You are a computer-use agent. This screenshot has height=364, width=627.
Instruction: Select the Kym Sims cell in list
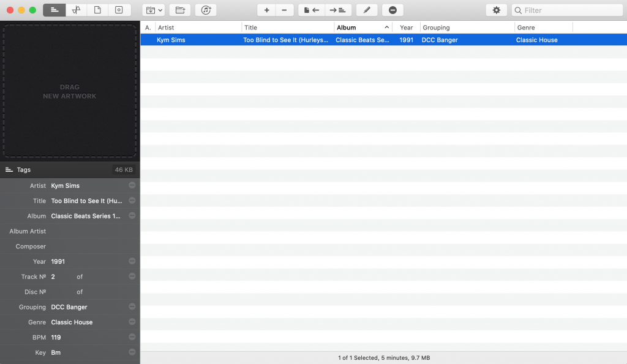pos(171,40)
